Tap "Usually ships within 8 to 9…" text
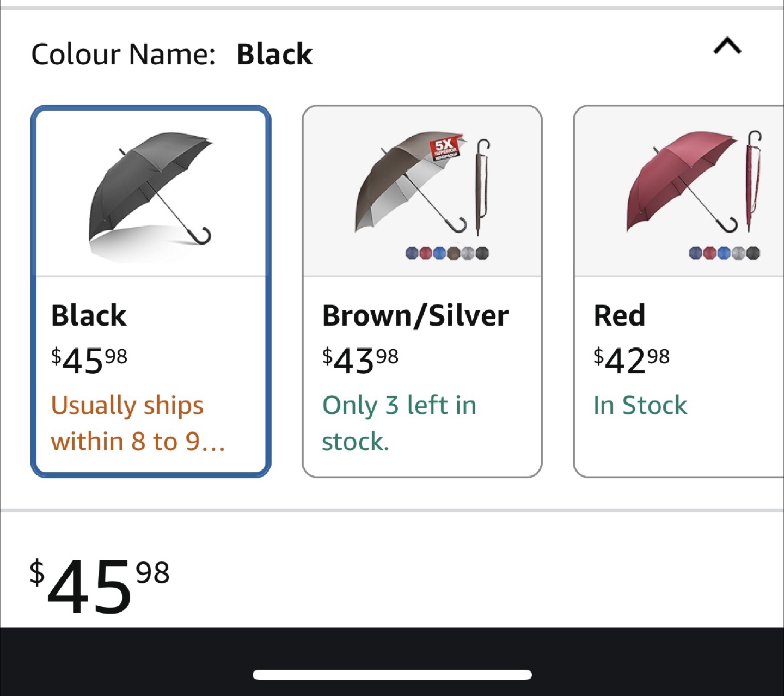The height and width of the screenshot is (696, 784). click(x=138, y=423)
